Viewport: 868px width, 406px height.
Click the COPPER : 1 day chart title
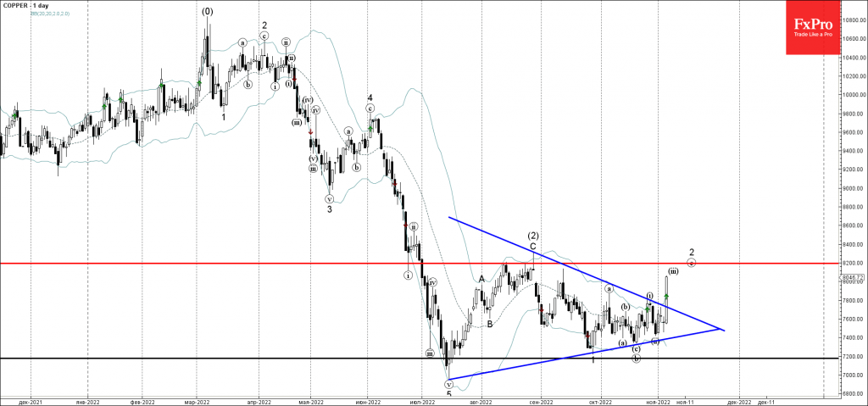29,7
